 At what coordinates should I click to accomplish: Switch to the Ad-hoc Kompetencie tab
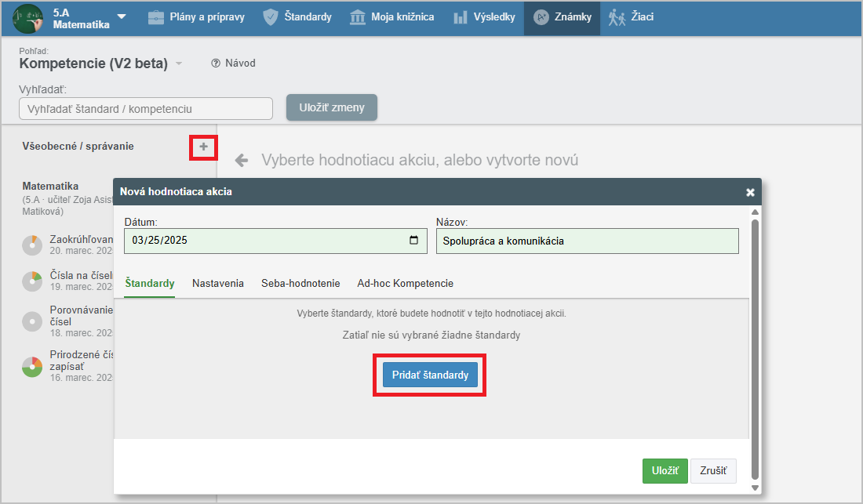(x=405, y=283)
